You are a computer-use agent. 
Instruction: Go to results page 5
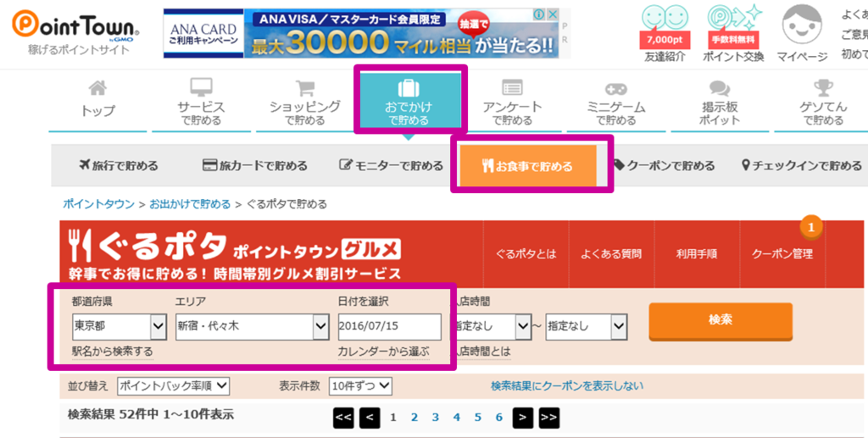pyautogui.click(x=478, y=418)
